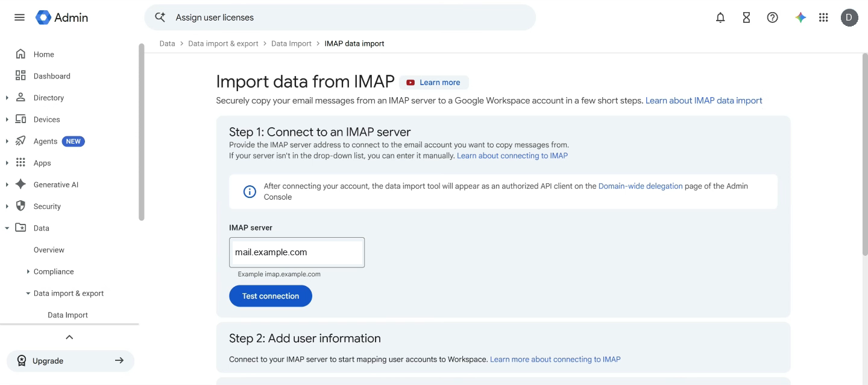This screenshot has height=385, width=868.
Task: Open Learn more about connecting to IMAP
Action: click(555, 359)
